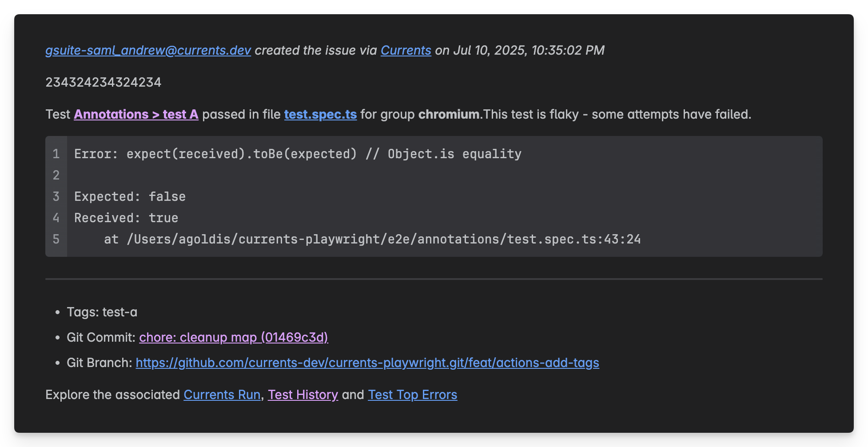
Task: Select line number 1 in the code block
Action: click(56, 154)
